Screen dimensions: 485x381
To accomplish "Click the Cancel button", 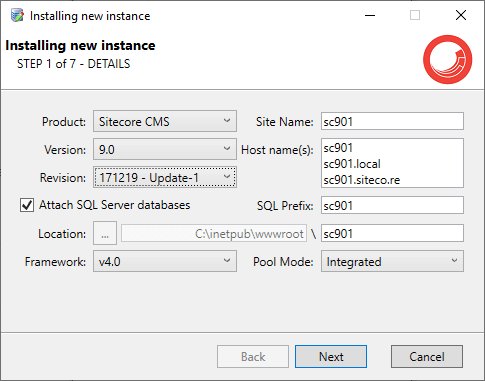I will click(427, 357).
